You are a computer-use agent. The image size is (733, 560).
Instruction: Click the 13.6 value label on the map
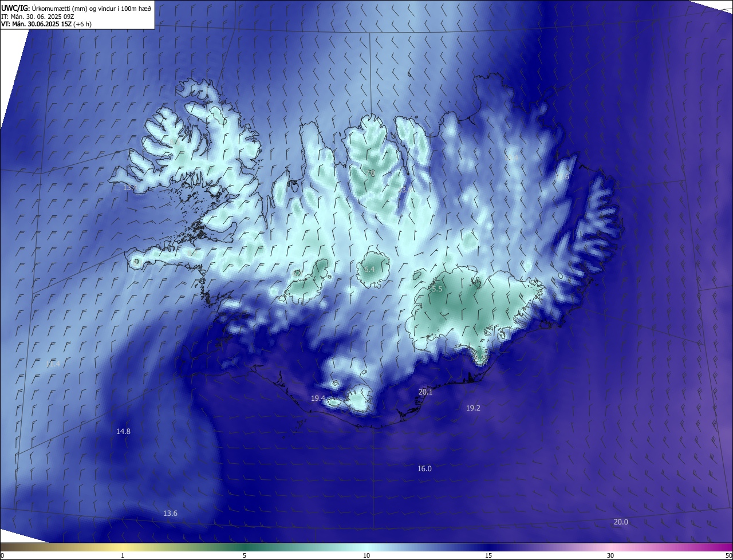click(170, 513)
